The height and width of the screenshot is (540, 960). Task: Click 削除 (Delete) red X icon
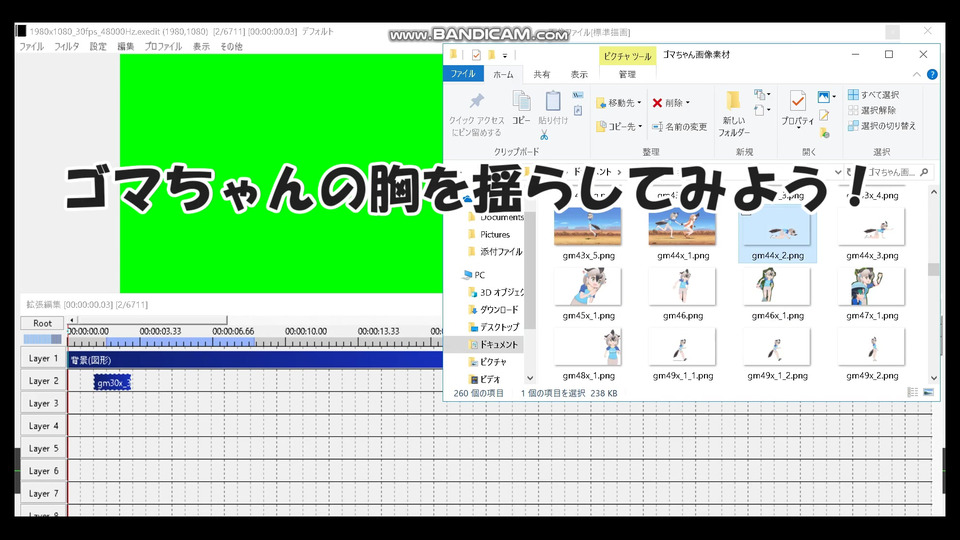[x=657, y=103]
